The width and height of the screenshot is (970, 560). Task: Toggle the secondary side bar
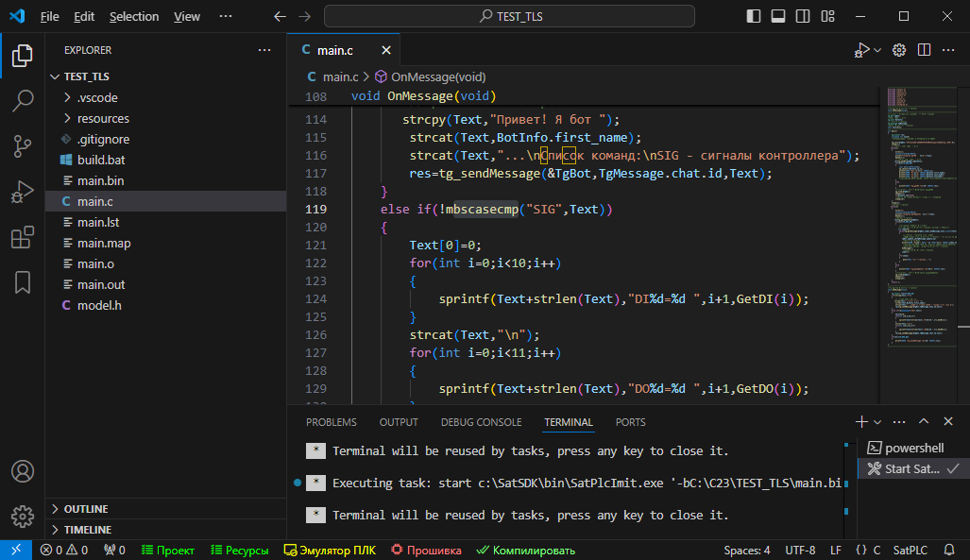[803, 16]
